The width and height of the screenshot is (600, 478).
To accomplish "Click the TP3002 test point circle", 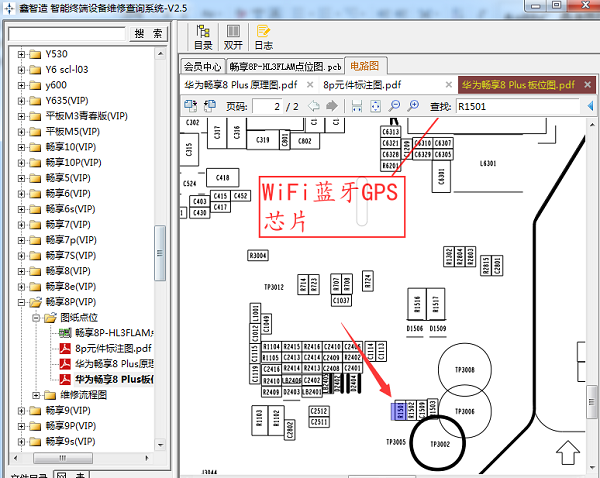I will 438,443.
